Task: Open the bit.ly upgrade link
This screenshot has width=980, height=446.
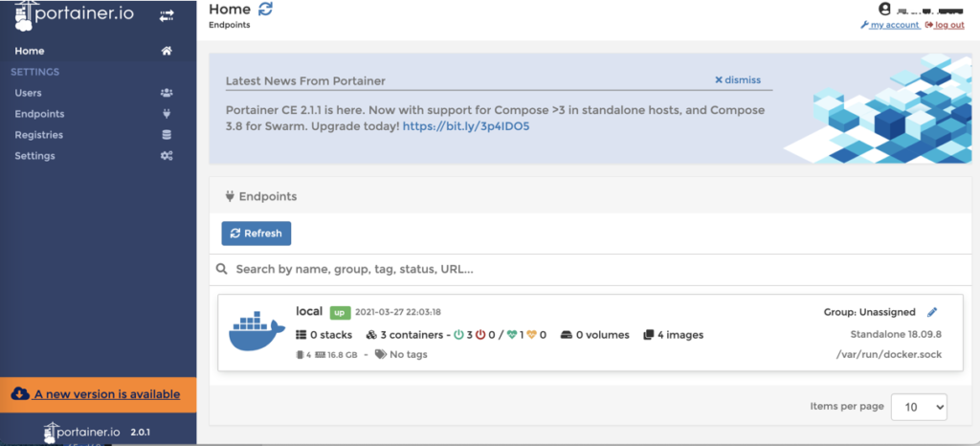Action: [x=466, y=126]
